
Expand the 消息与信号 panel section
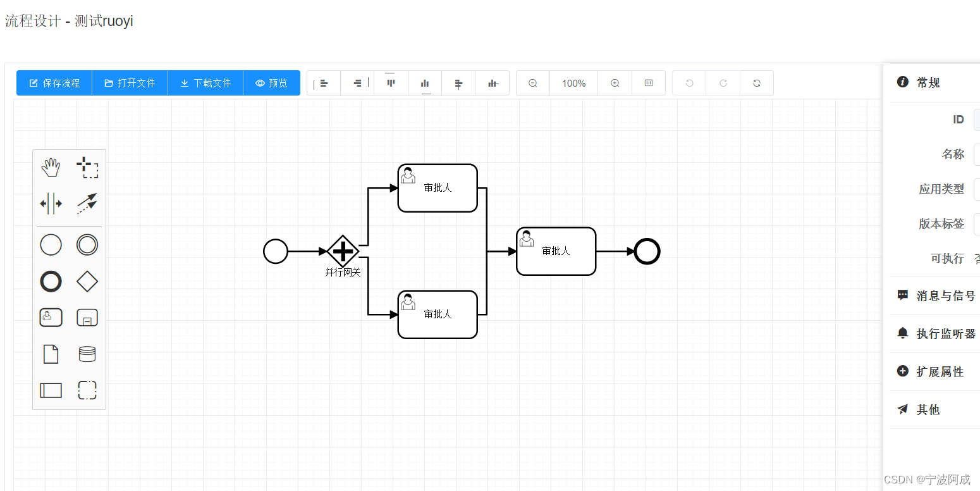[934, 295]
